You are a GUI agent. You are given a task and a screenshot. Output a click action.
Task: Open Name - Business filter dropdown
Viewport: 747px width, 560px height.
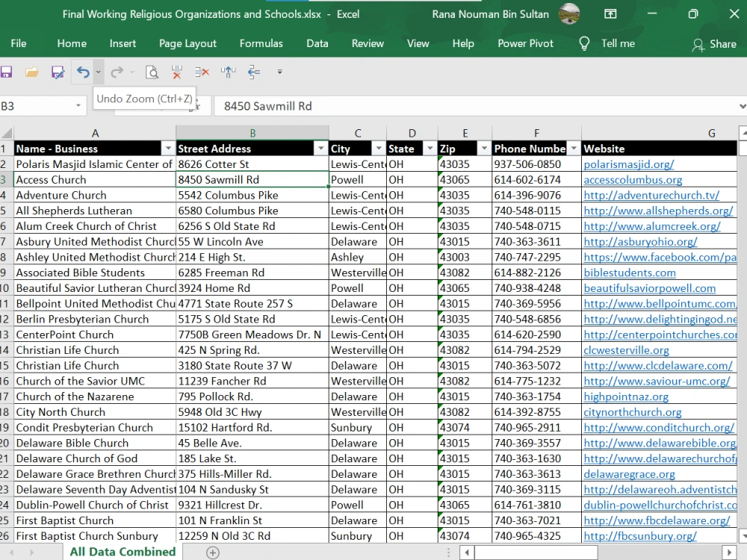168,149
